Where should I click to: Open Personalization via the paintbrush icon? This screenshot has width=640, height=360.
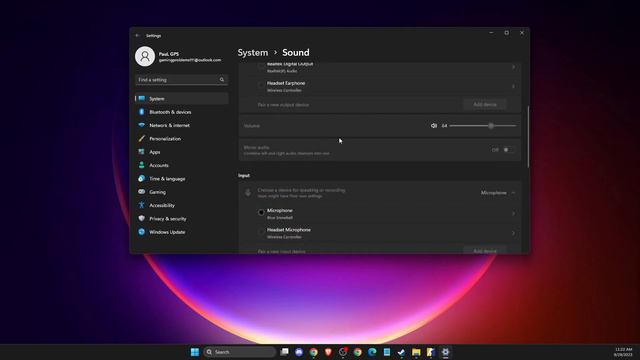(141, 139)
